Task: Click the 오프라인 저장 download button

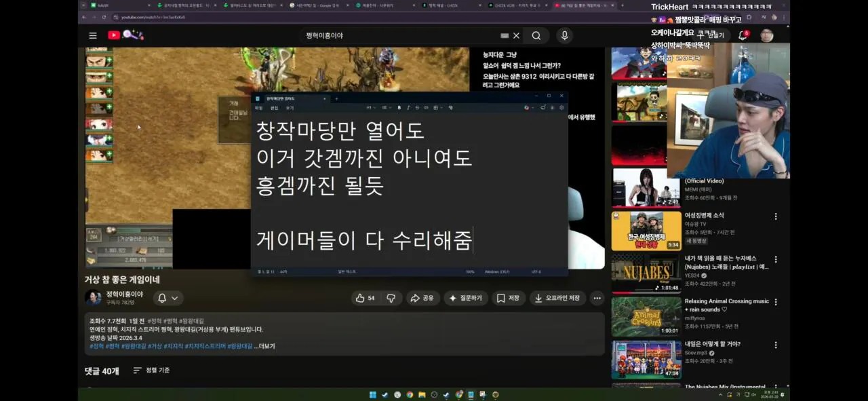Action: point(557,298)
